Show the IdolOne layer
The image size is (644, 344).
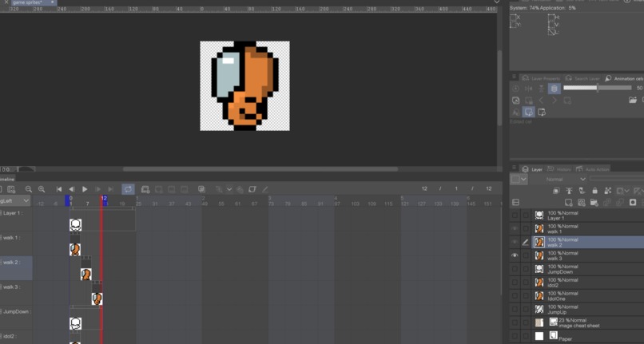click(x=515, y=295)
